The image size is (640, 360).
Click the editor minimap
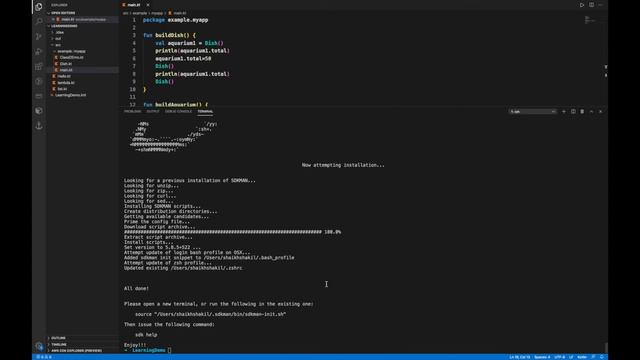[x=589, y=20]
